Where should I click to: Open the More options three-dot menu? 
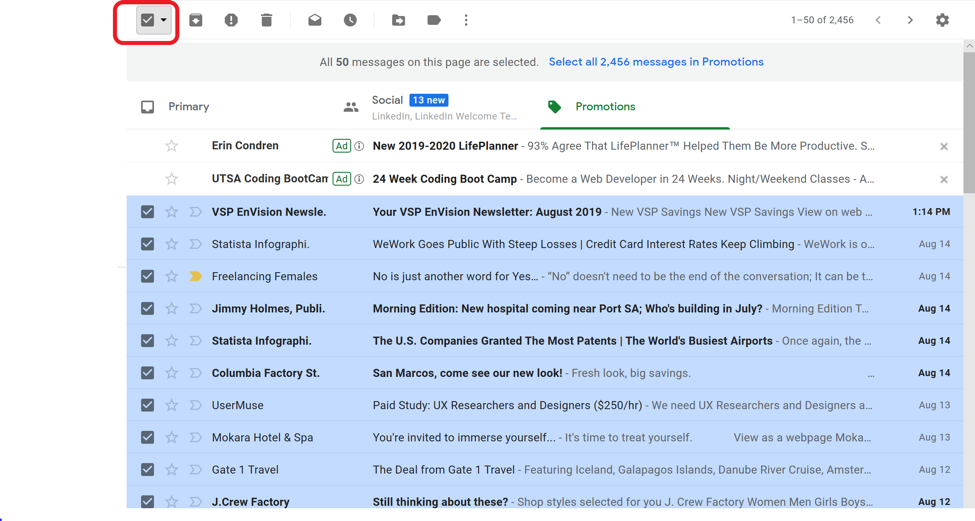point(466,20)
